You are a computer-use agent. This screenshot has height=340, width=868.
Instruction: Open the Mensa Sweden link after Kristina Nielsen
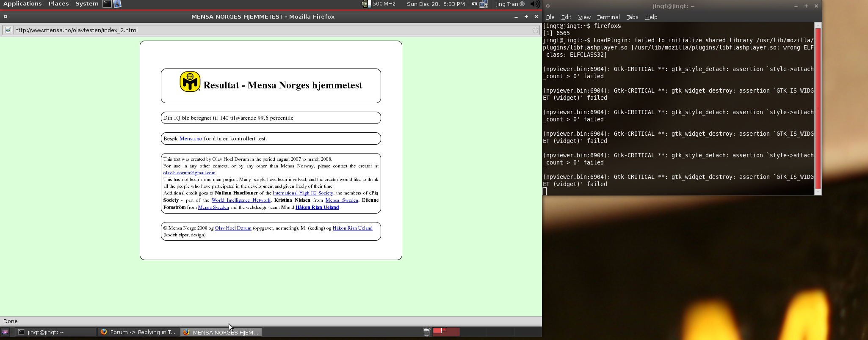click(x=342, y=200)
